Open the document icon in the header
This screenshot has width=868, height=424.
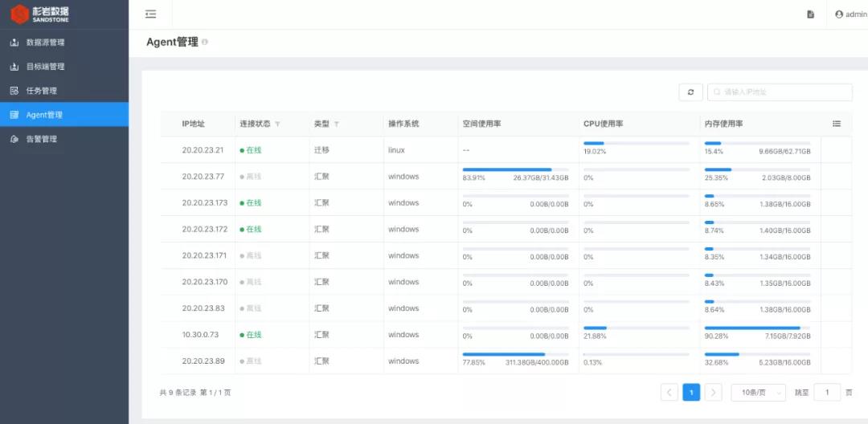810,14
